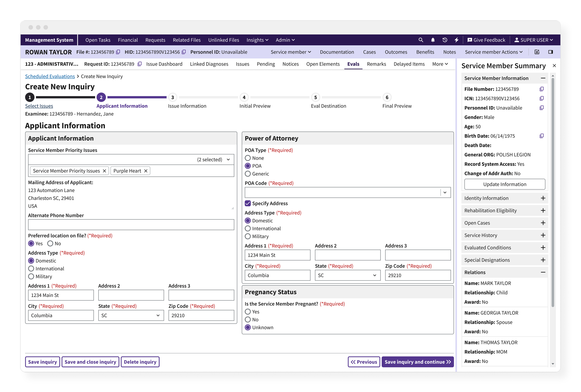Viewport: 581px width, 392px height.
Task: Click Give Feedback
Action: (486, 40)
